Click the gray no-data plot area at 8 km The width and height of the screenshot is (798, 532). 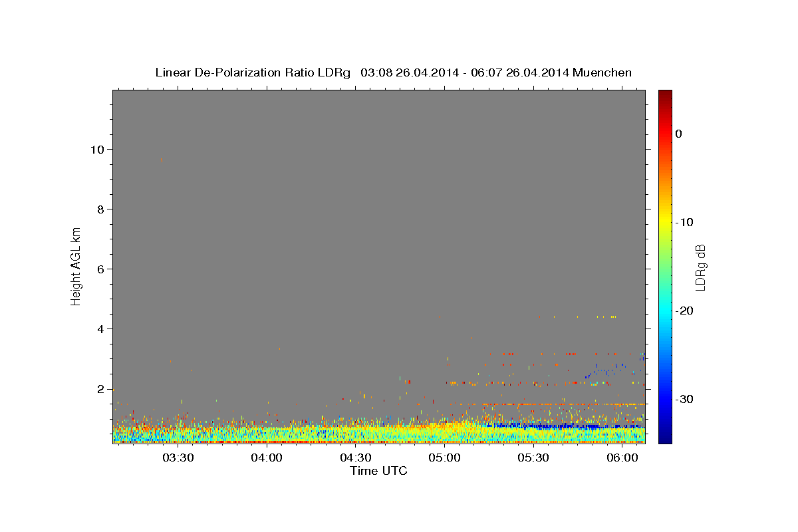coord(379,209)
